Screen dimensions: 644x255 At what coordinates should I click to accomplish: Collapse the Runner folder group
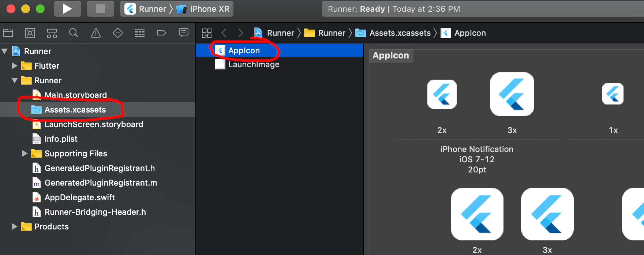(x=15, y=80)
